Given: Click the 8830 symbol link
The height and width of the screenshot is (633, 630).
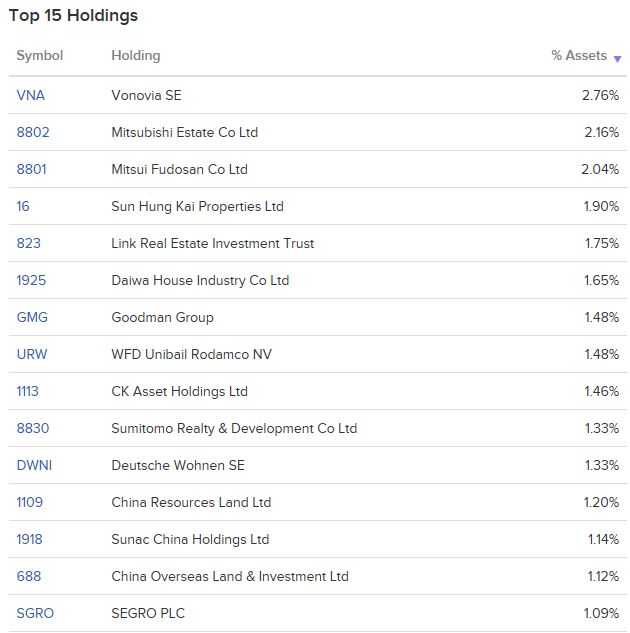Looking at the screenshot, I should point(33,428).
